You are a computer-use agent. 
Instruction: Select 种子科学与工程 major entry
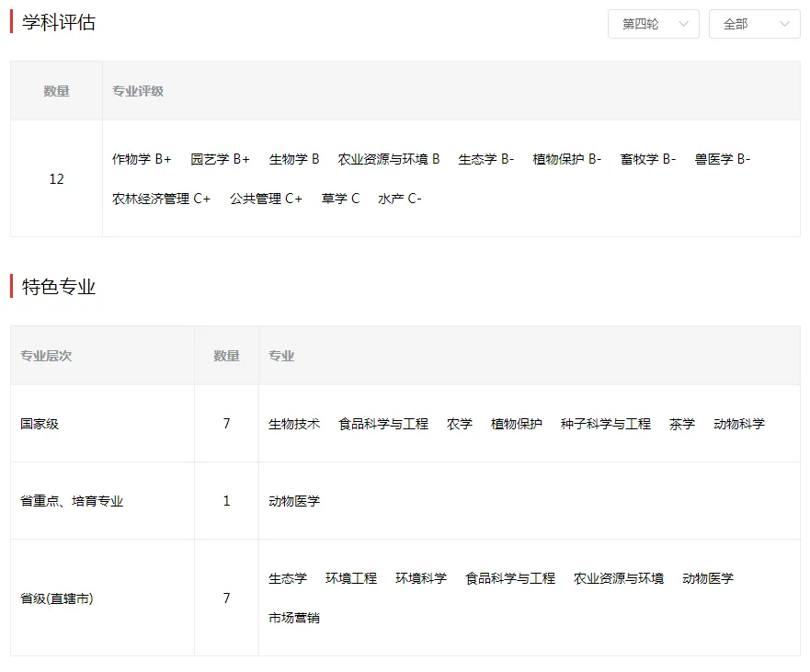coord(606,424)
